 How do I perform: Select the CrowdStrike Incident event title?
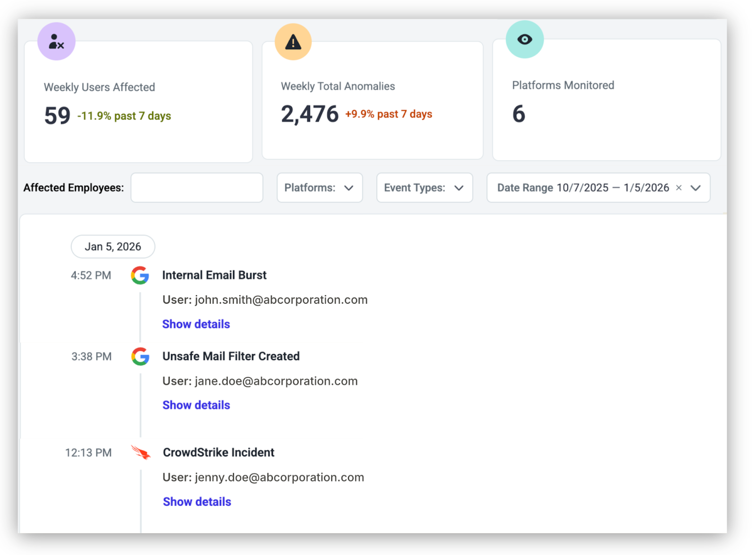(x=218, y=453)
